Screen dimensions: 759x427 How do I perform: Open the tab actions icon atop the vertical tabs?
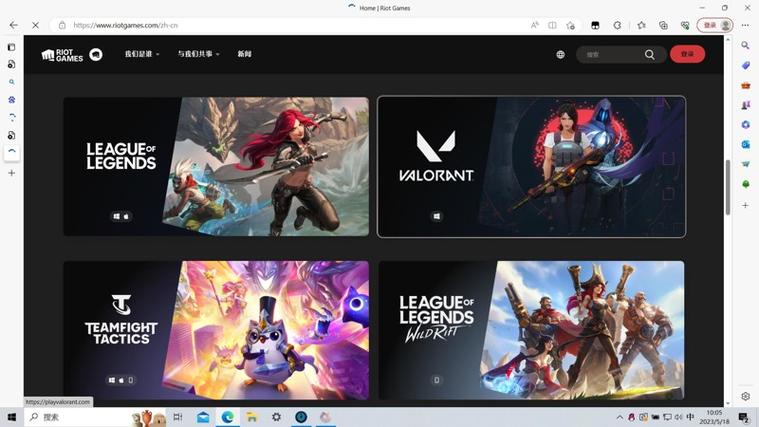(x=12, y=47)
